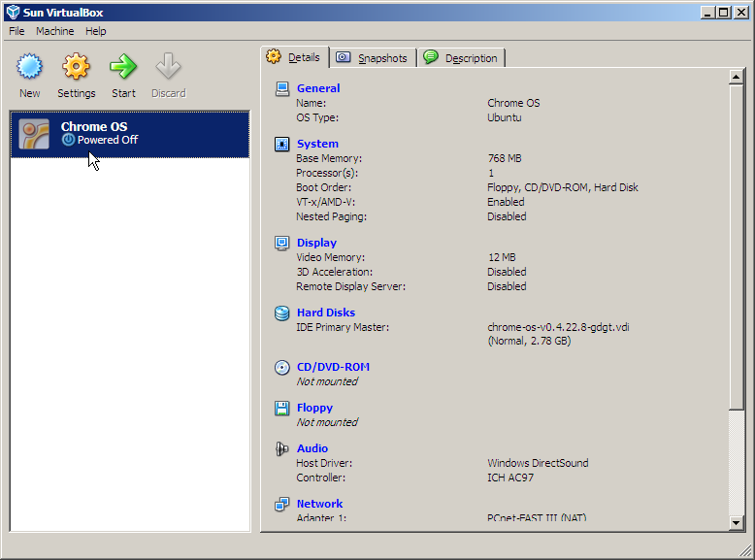Image resolution: width=755 pixels, height=560 pixels.
Task: Click the Nested Paging label
Action: point(331,216)
